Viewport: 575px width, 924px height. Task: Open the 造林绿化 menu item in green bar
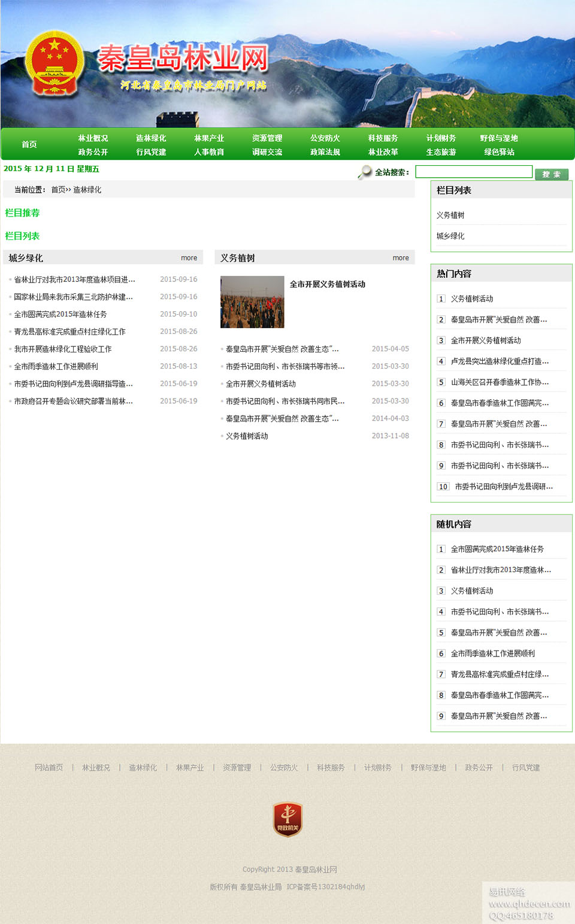click(151, 138)
